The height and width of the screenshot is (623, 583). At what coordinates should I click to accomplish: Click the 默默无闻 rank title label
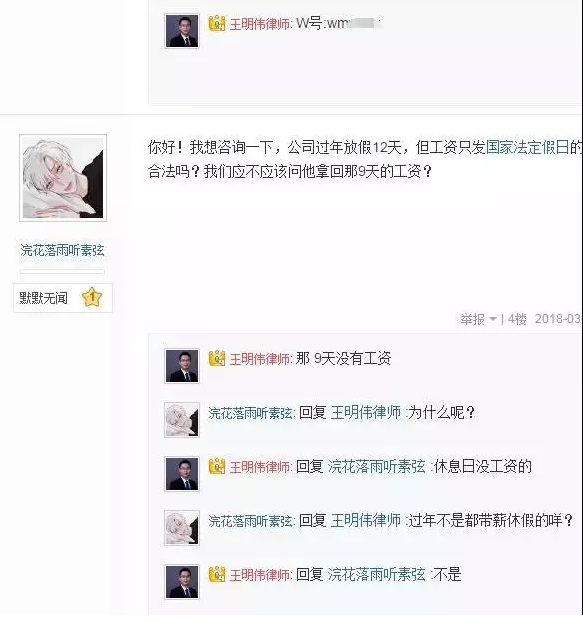tap(43, 298)
